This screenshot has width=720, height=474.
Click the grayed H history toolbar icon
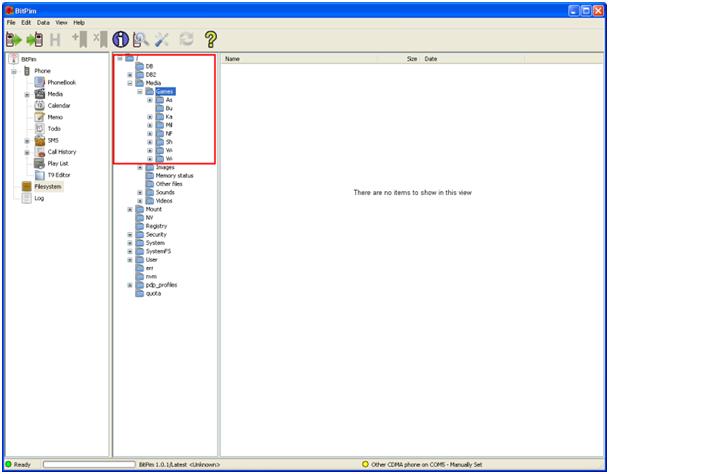coord(55,40)
